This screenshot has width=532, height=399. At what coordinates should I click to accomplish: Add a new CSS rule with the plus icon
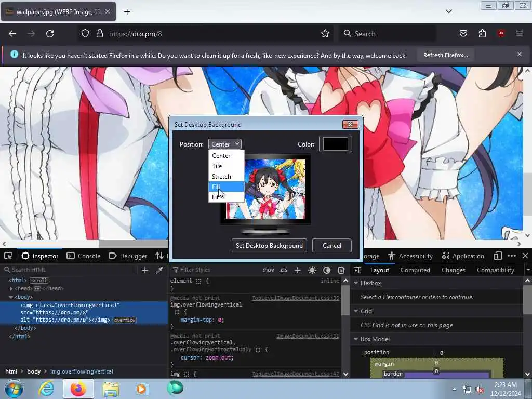298,270
